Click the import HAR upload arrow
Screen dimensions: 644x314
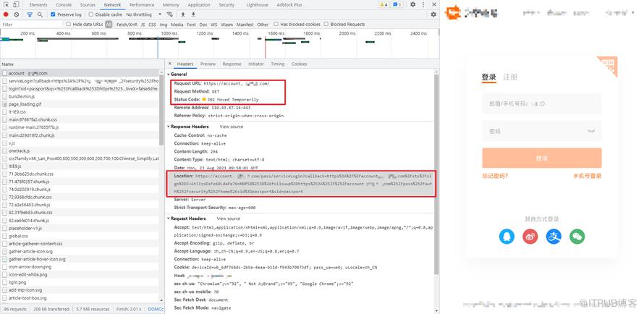[x=183, y=14]
